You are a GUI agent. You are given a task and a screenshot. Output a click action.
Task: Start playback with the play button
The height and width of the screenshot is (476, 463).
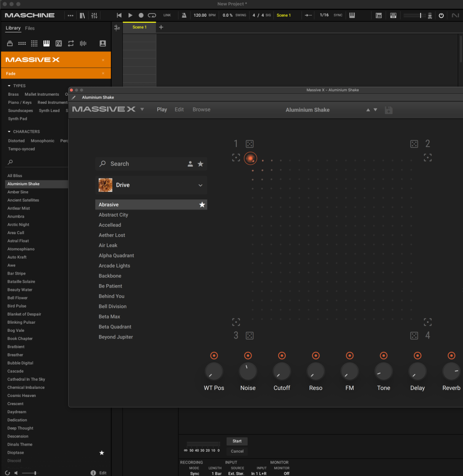point(131,15)
